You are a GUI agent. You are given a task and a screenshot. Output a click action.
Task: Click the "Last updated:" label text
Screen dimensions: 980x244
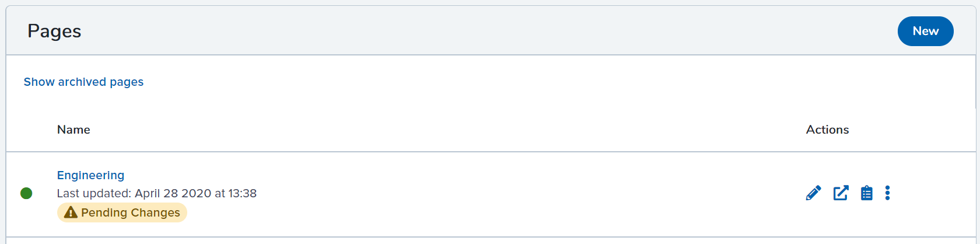(x=94, y=193)
